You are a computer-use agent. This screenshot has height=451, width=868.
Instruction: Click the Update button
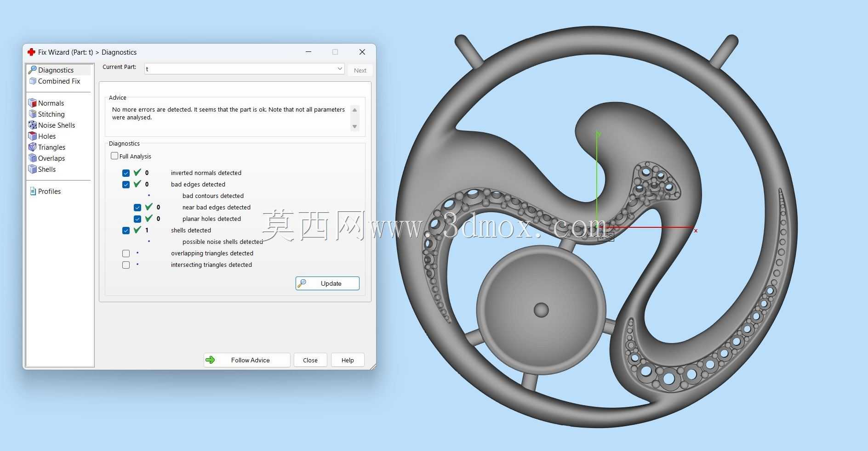click(327, 283)
